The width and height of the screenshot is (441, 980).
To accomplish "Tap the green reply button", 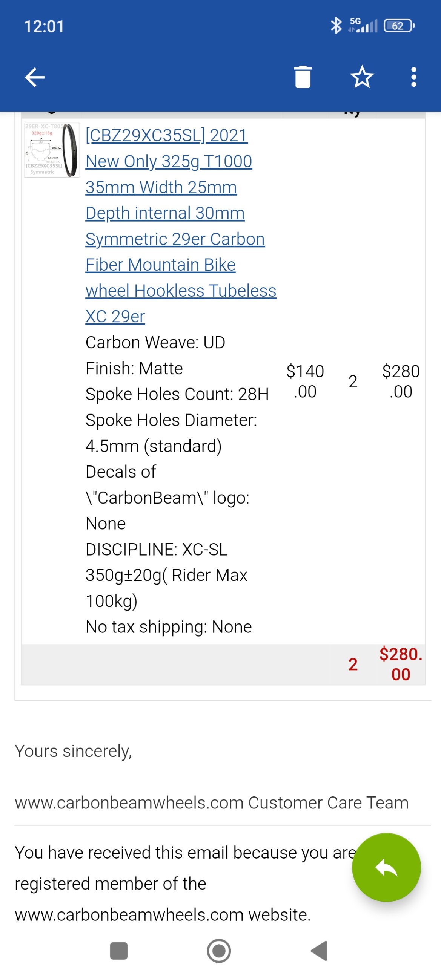I will click(x=386, y=867).
